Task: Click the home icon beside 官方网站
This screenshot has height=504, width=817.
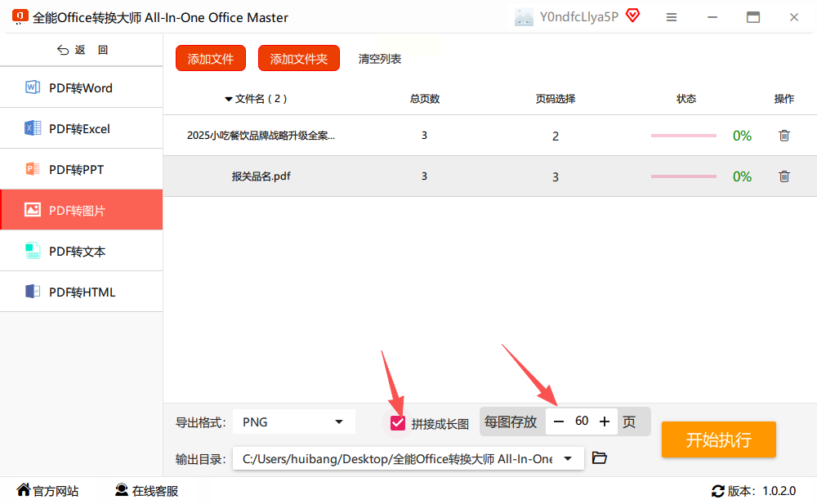Action: pos(24,489)
